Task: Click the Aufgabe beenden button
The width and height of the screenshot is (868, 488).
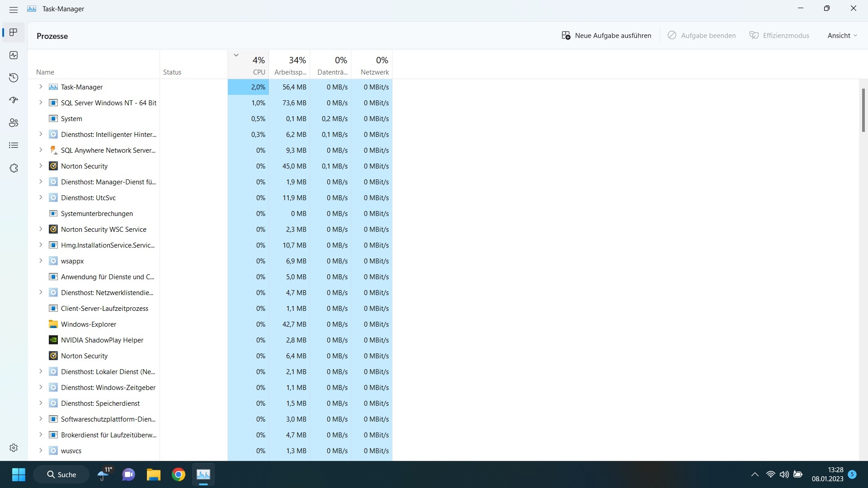Action: click(702, 36)
